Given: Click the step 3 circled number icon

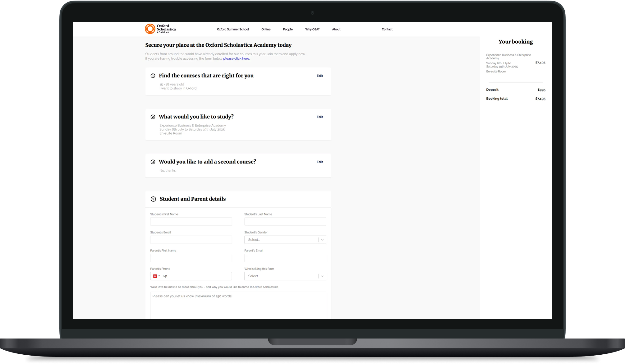Looking at the screenshot, I should [153, 162].
